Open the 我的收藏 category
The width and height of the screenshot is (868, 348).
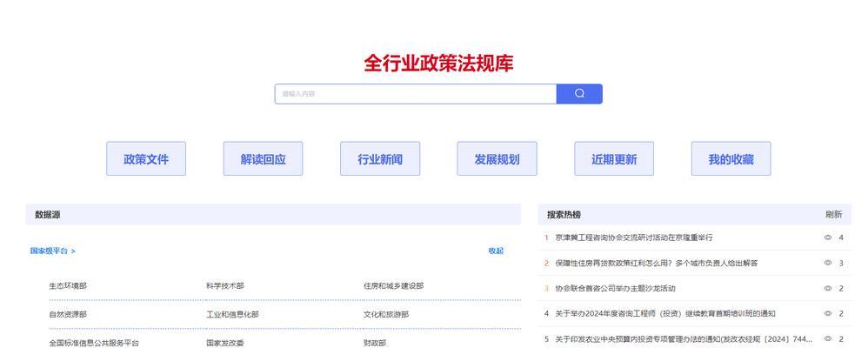click(x=731, y=159)
